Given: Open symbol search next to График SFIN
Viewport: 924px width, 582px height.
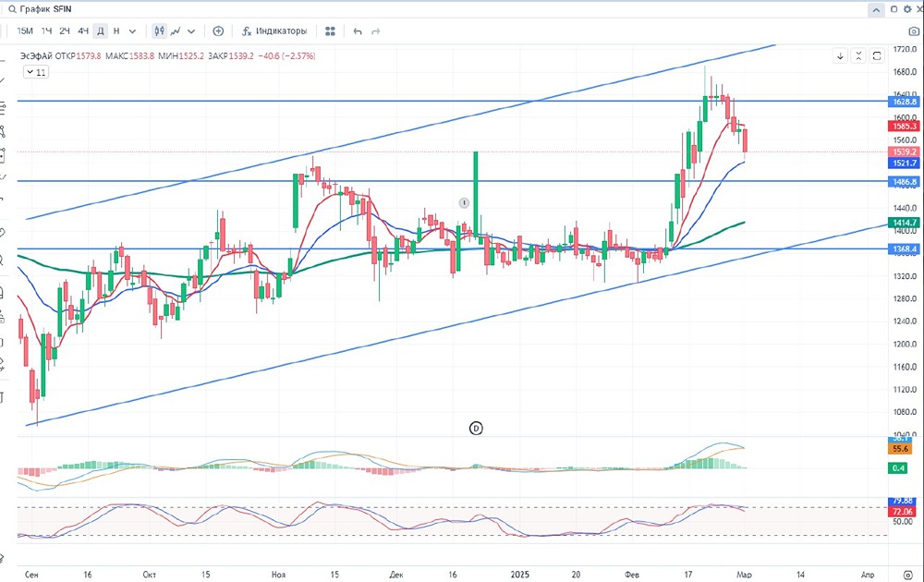Looking at the screenshot, I should pos(12,9).
